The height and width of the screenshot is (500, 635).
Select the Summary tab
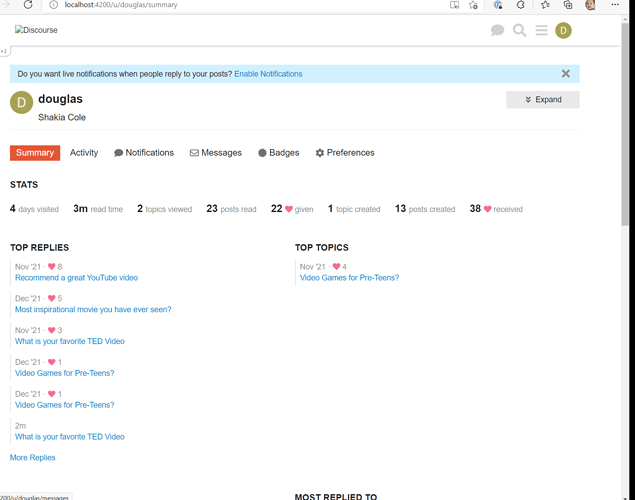click(35, 153)
